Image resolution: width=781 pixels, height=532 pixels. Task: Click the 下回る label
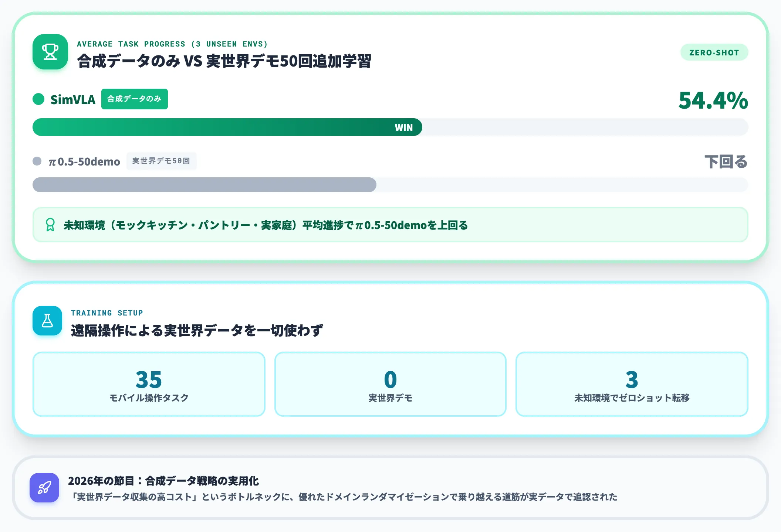[726, 162]
